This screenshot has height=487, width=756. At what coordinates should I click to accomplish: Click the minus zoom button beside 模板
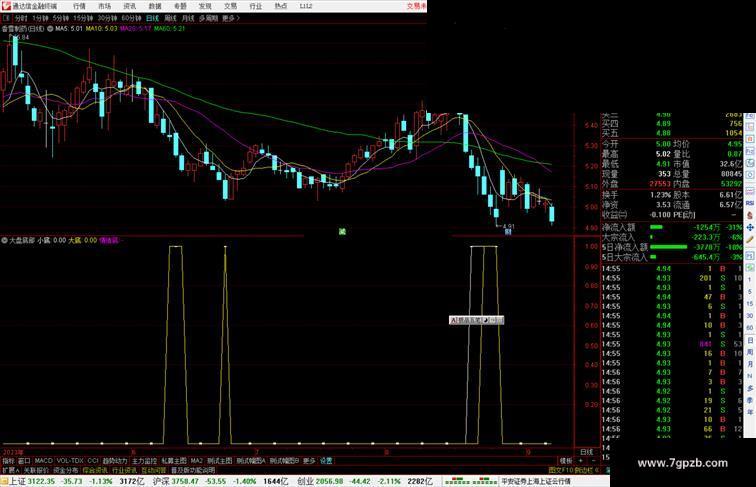593,461
